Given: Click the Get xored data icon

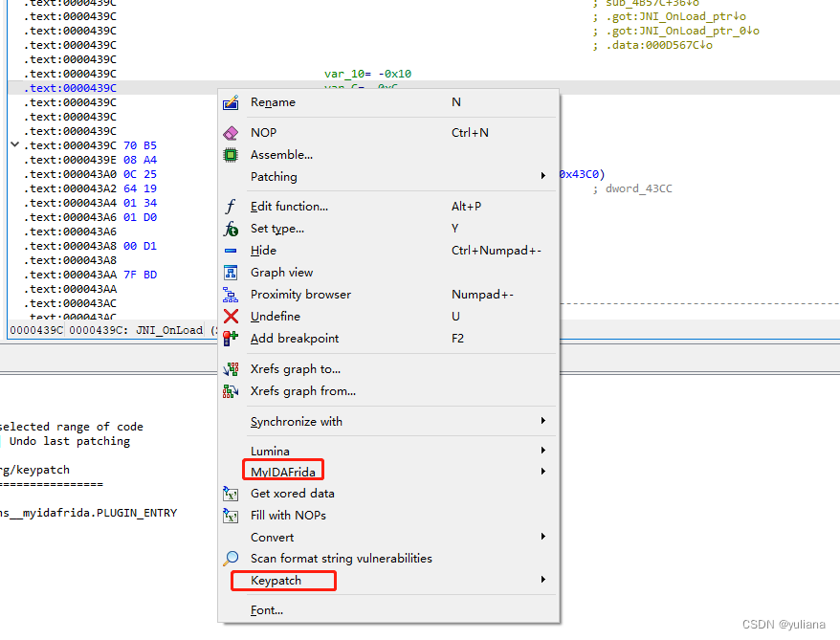Looking at the screenshot, I should (x=230, y=493).
